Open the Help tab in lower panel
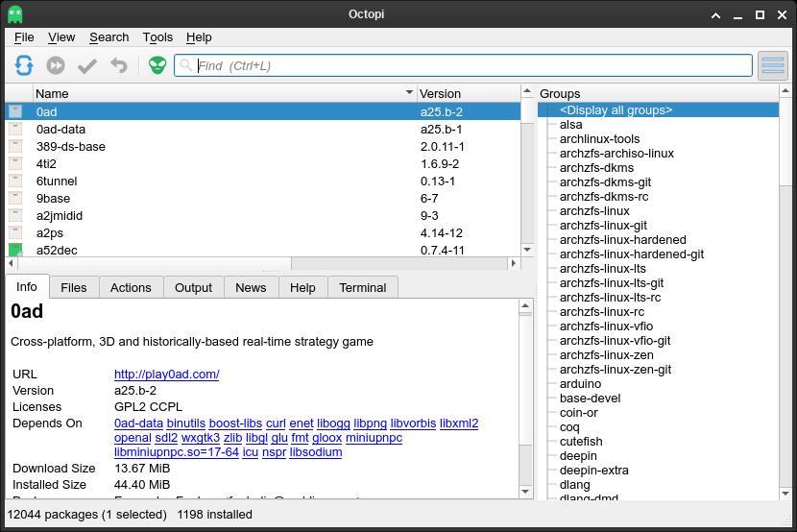This screenshot has height=532, width=797. pos(302,287)
